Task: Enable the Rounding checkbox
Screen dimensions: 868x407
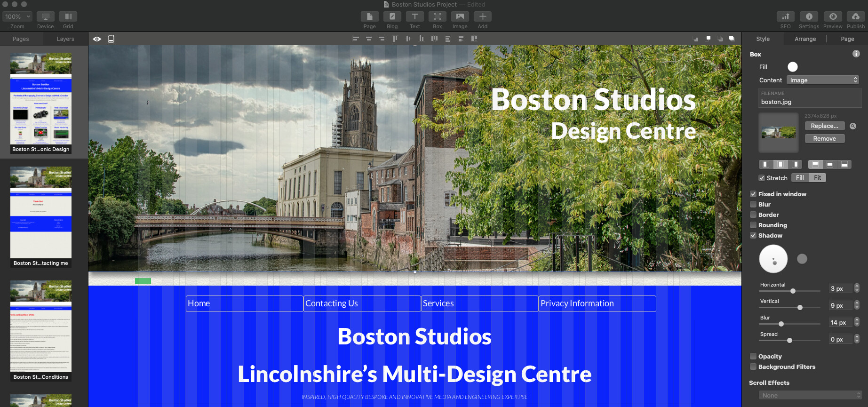Action: 753,225
